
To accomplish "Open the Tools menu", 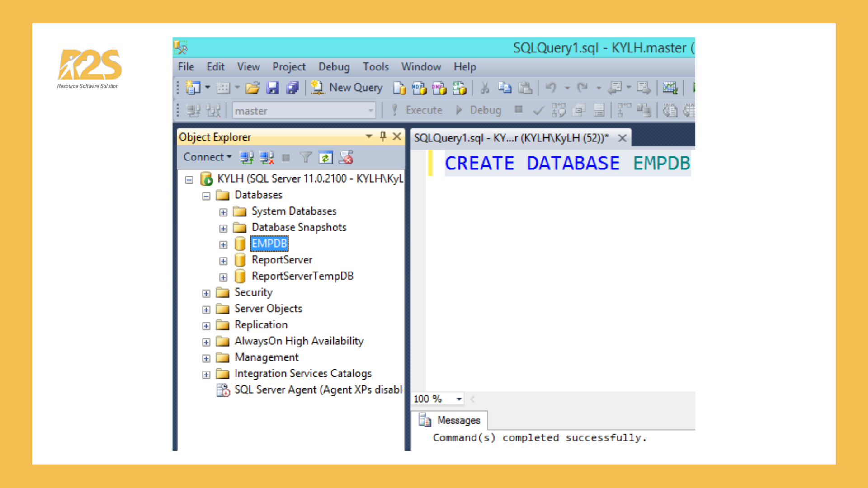I will (x=375, y=66).
